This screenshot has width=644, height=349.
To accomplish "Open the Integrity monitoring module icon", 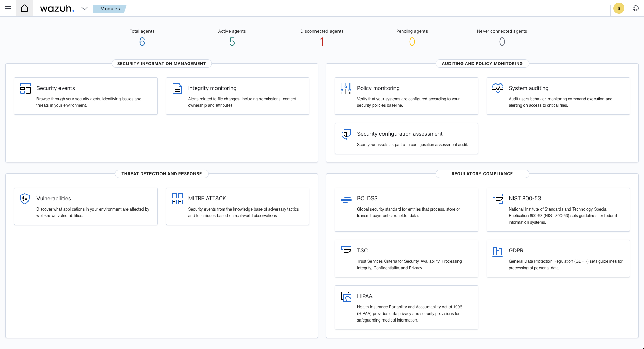I will (x=177, y=89).
